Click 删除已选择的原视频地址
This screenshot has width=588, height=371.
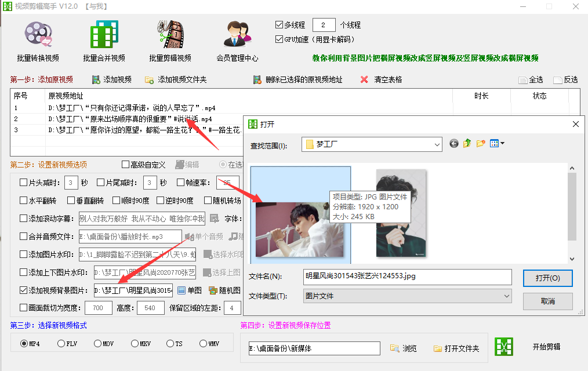coord(297,79)
